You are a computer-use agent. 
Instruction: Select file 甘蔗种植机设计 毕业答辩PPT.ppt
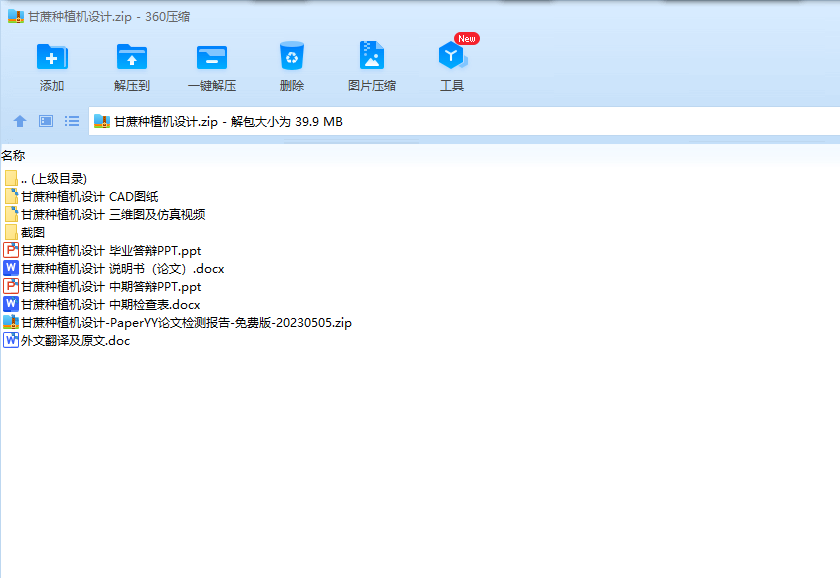coord(102,251)
